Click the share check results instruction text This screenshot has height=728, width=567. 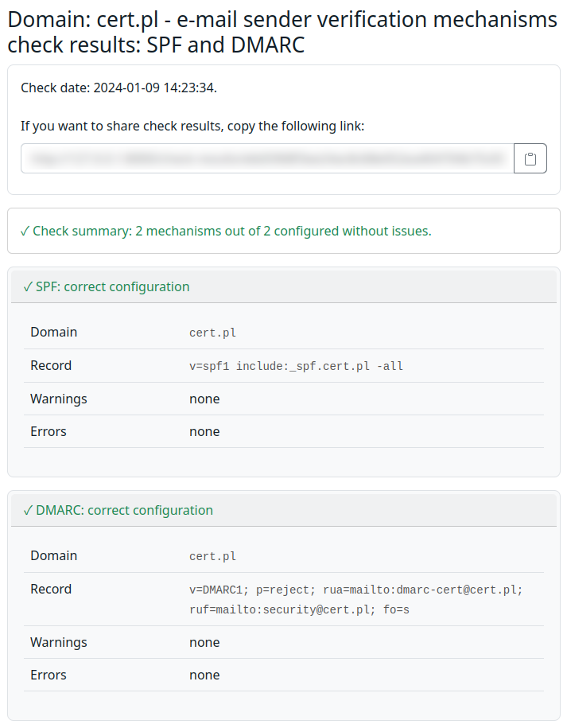point(192,126)
